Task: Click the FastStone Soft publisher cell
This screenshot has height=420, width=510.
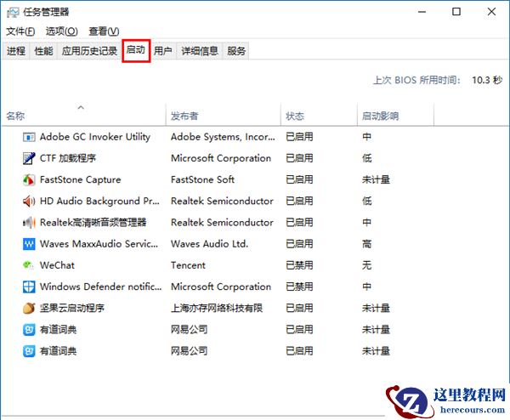Action: click(x=203, y=180)
